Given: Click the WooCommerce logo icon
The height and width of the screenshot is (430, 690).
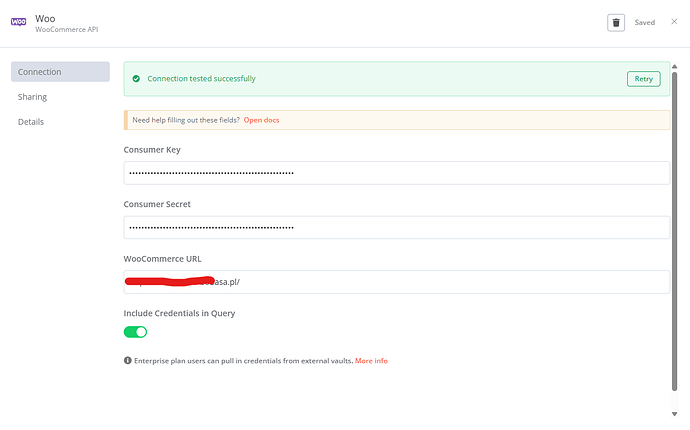Looking at the screenshot, I should pos(18,22).
